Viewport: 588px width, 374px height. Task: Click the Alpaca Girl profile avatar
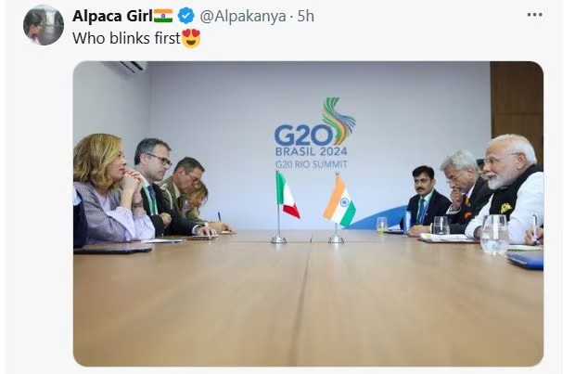click(x=44, y=25)
